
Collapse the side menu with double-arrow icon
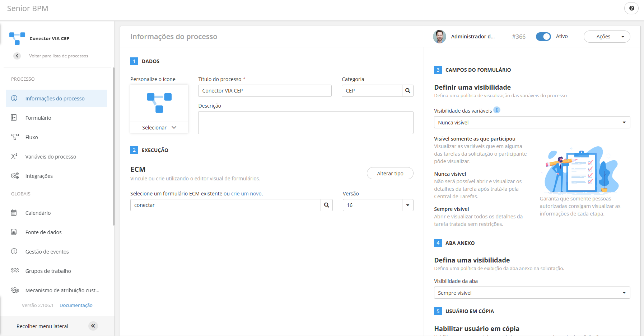tap(93, 326)
